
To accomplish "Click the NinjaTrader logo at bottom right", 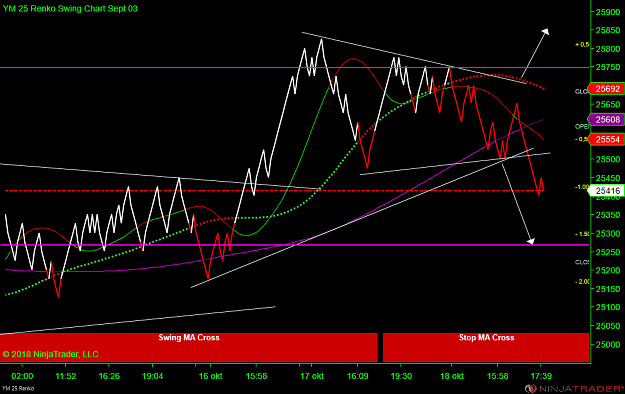I will pyautogui.click(x=574, y=388).
